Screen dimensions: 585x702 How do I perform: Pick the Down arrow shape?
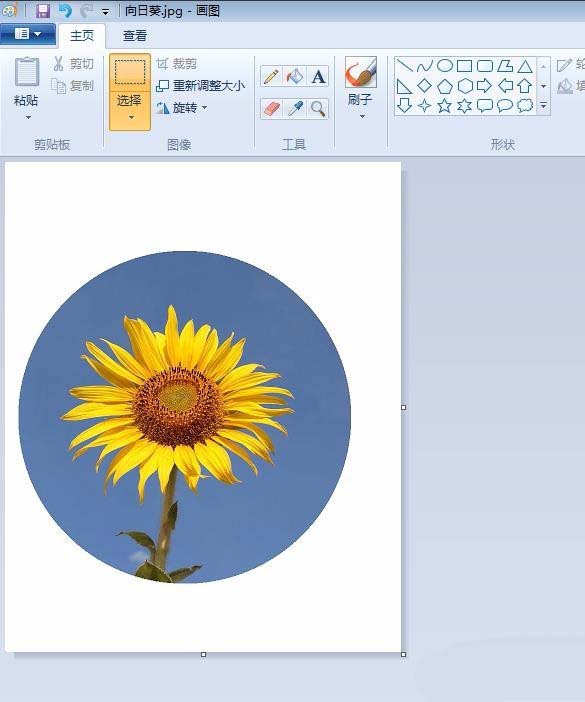pos(404,106)
